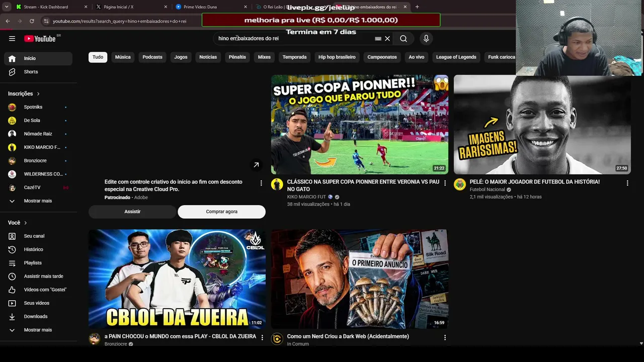Open the KIKO MARCIO FUT avatar beside the Super Copa video
Viewport: 644px width, 362px height.
coord(277,185)
